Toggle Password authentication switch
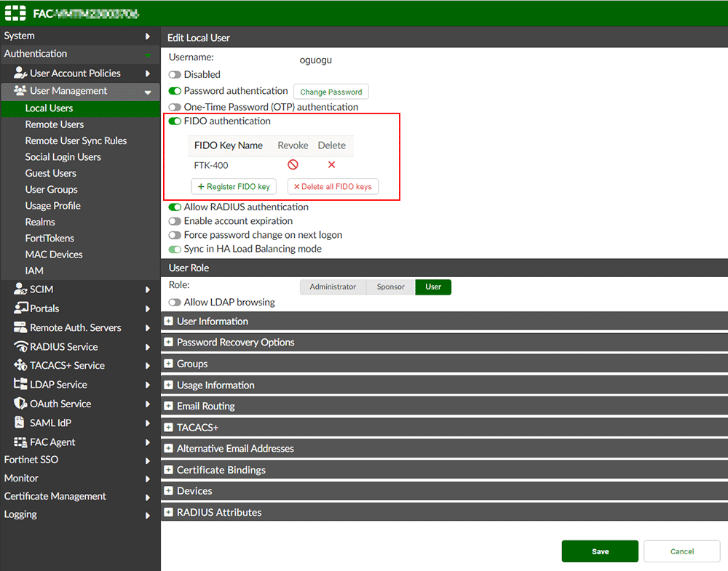Screen dimensions: 728x571 175,91
